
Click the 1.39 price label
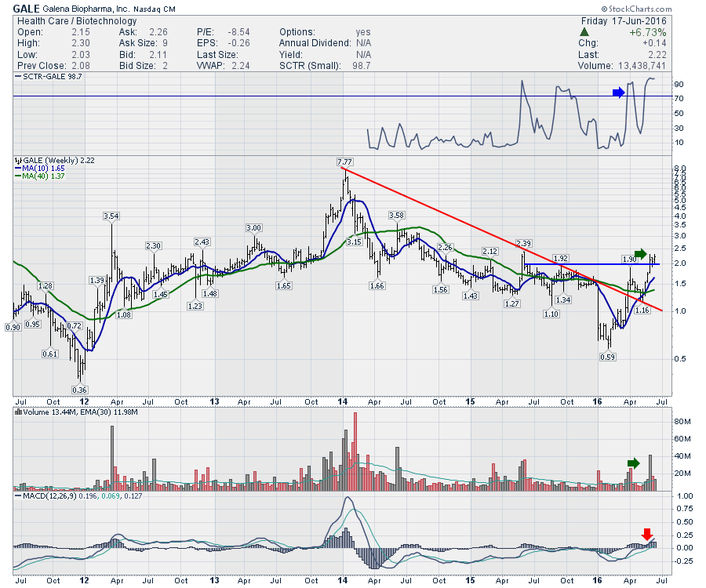pyautogui.click(x=97, y=280)
